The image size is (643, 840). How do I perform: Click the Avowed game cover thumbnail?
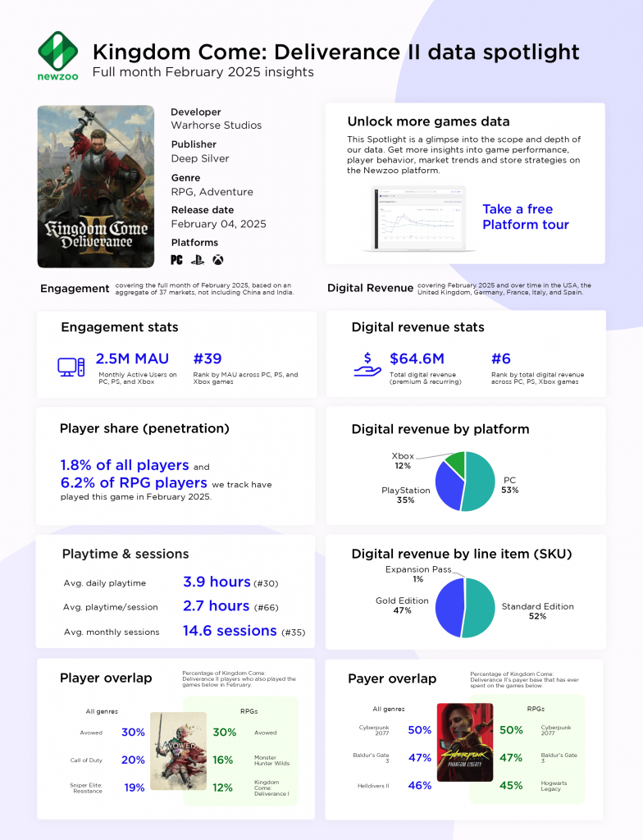tap(179, 751)
